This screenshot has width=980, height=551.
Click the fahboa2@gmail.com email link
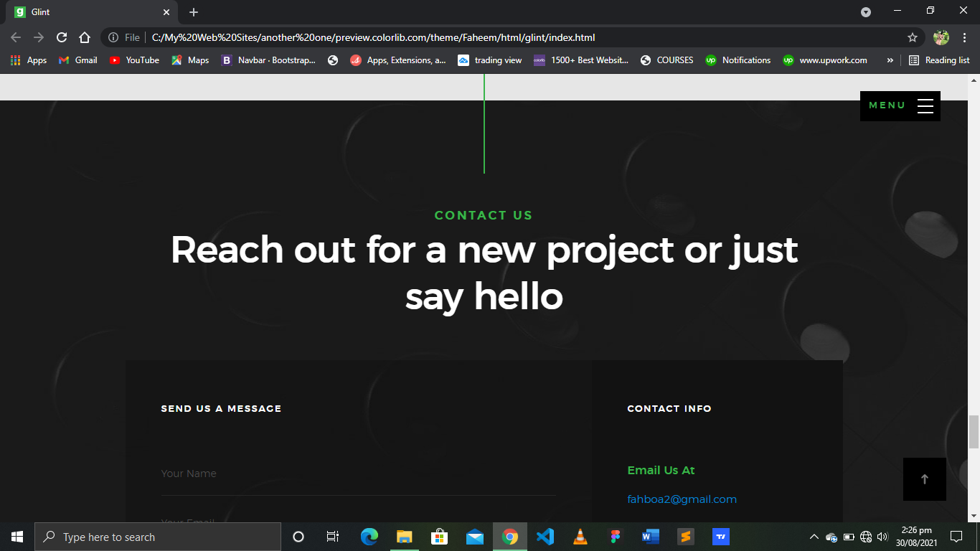point(682,499)
